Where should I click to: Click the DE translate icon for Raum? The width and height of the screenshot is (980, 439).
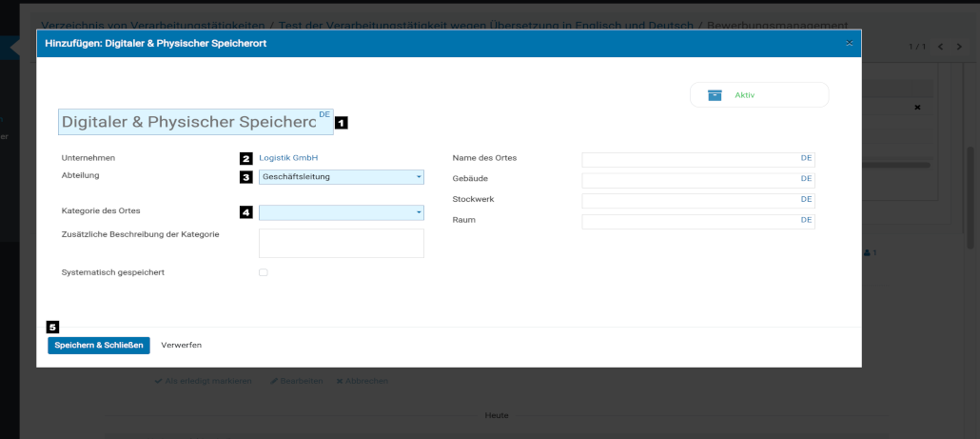(806, 221)
